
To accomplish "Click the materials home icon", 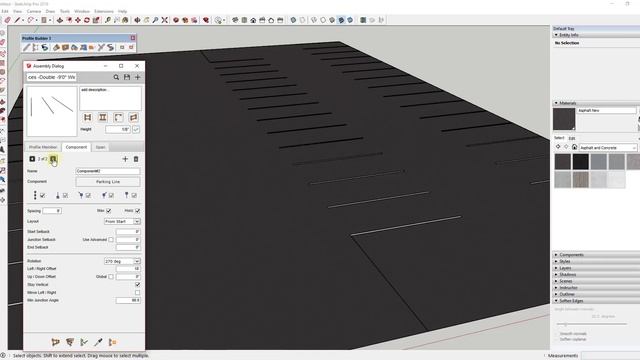I will [x=574, y=147].
